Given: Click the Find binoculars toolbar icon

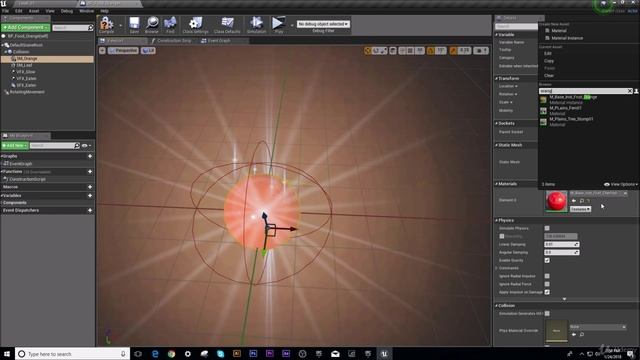Looking at the screenshot, I should click(x=170, y=24).
